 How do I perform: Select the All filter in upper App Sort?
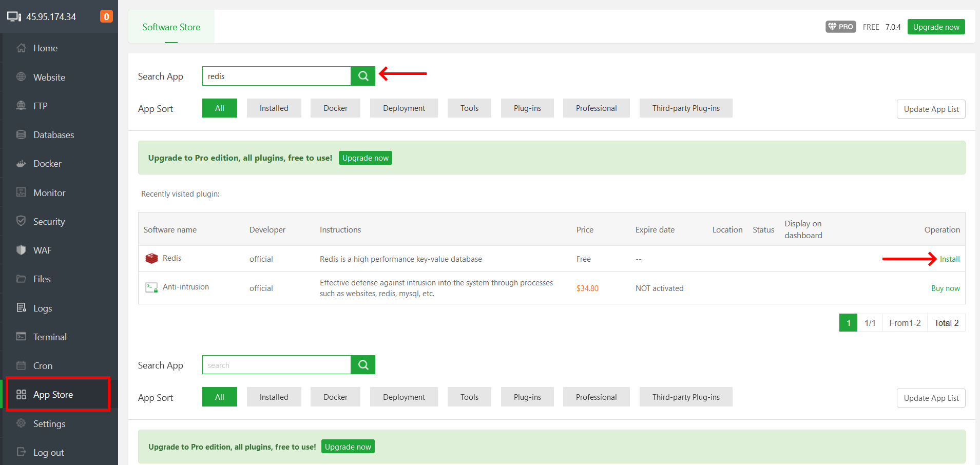pos(220,108)
